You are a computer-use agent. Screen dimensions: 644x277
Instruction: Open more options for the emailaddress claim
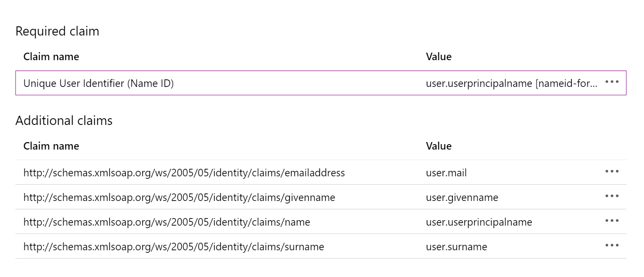pyautogui.click(x=611, y=171)
